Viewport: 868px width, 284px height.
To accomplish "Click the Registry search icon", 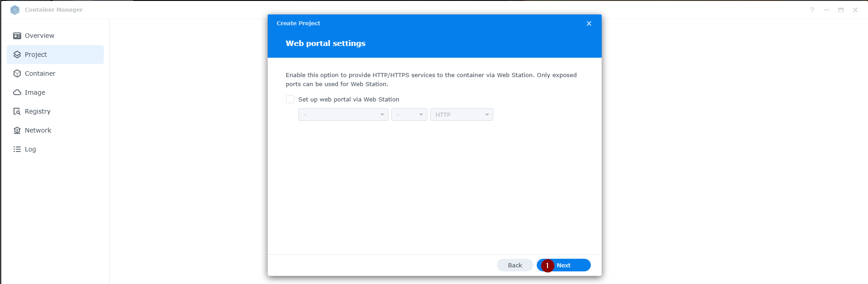I will coord(17,111).
